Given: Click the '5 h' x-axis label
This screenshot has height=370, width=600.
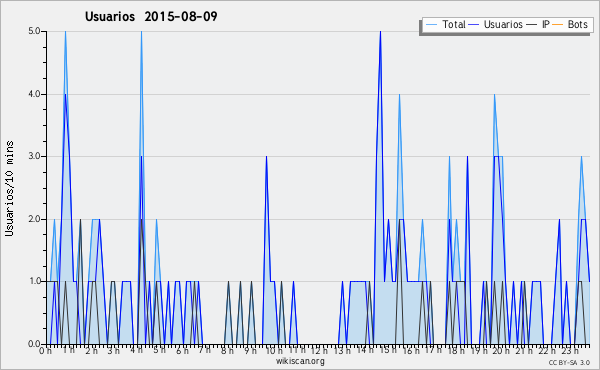Looking at the screenshot, I should click(159, 350).
